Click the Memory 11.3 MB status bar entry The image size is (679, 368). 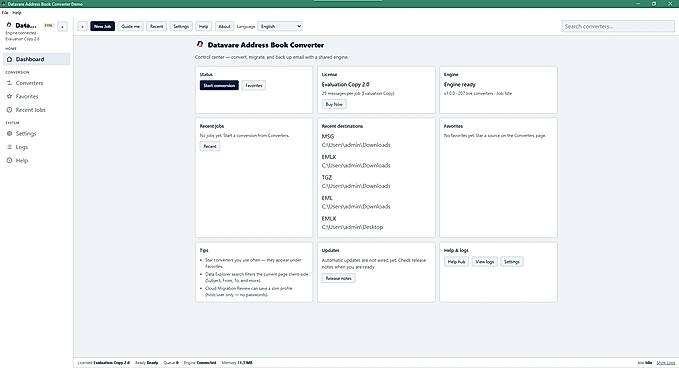click(x=237, y=363)
